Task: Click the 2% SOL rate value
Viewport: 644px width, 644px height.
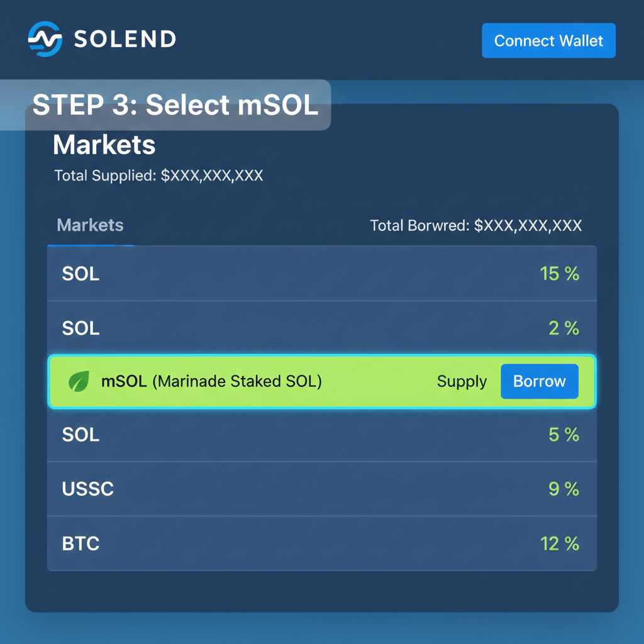Action: click(564, 328)
